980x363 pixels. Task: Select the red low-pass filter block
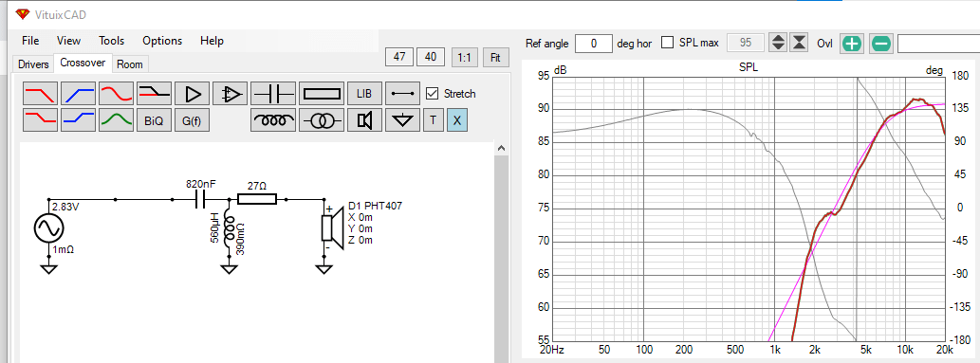[x=41, y=94]
